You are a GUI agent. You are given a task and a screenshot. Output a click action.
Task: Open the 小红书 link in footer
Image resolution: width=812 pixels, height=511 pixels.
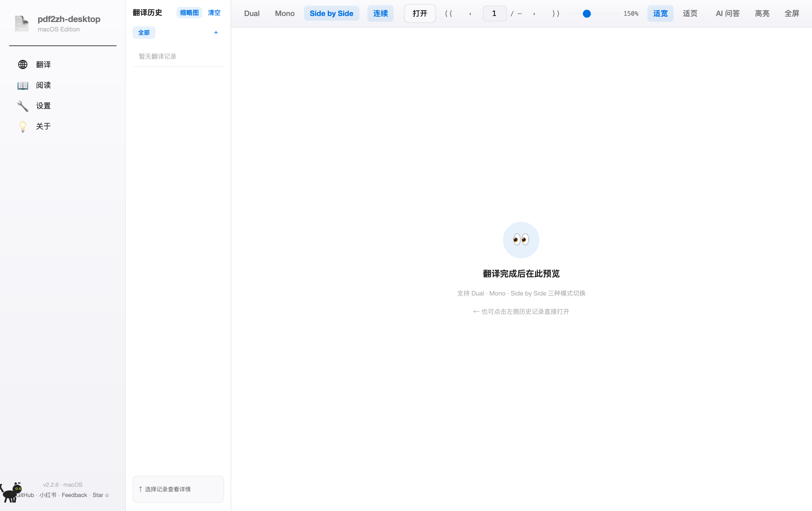47,495
